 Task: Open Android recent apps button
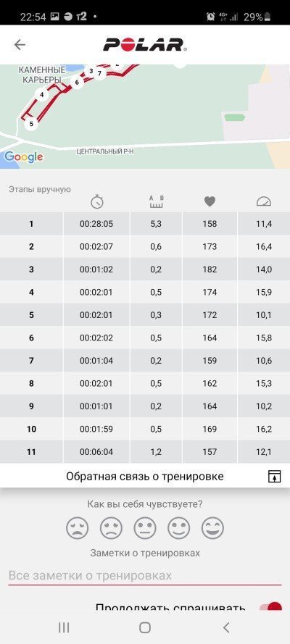[64, 627]
